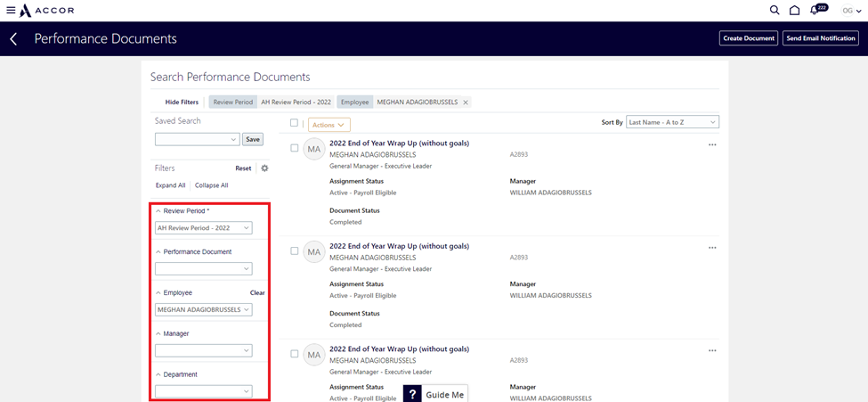
Task: Open first 2022 End of Year Wrap Up document
Action: [399, 143]
